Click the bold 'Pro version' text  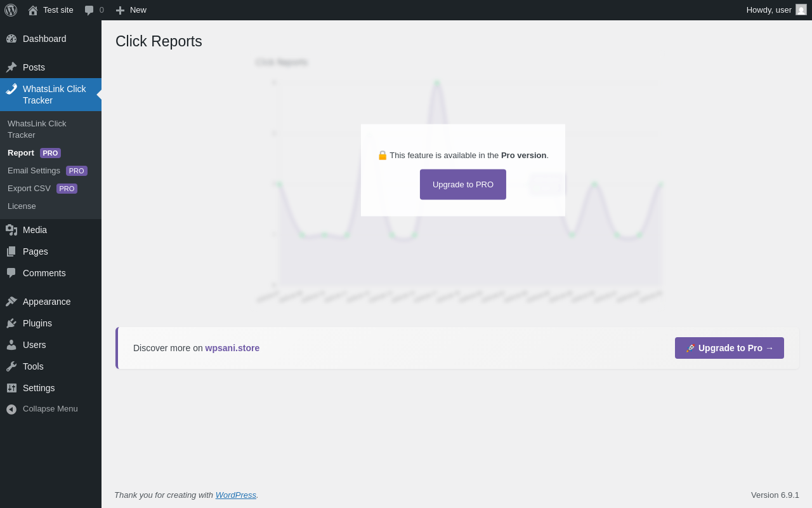[x=523, y=156]
